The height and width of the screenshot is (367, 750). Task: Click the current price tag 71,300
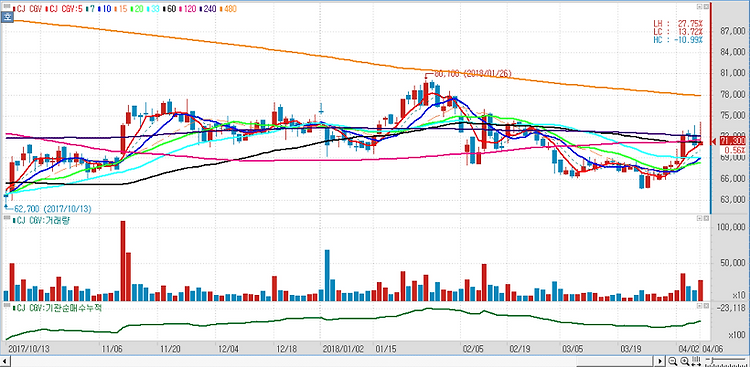pyautogui.click(x=733, y=141)
